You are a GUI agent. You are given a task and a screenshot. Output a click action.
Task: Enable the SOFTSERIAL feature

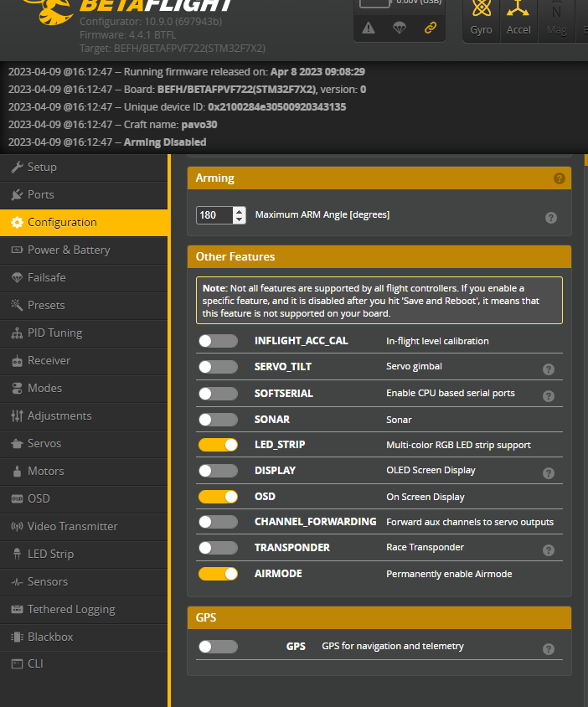click(219, 393)
